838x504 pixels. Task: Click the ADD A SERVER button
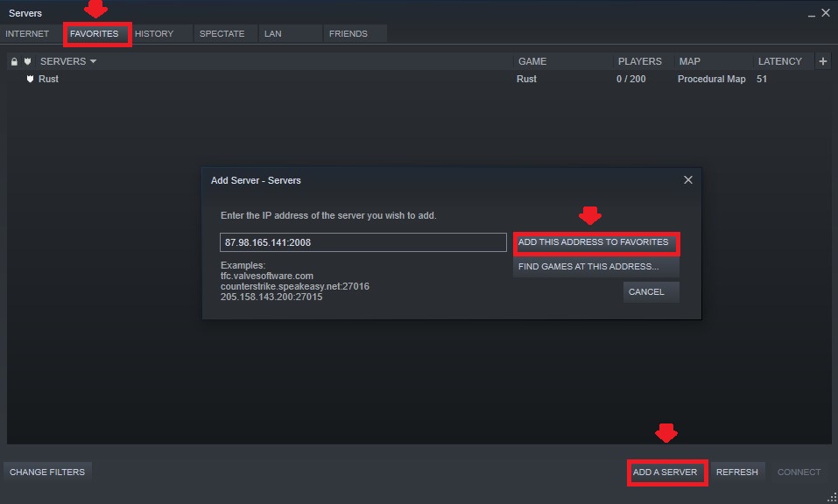666,472
